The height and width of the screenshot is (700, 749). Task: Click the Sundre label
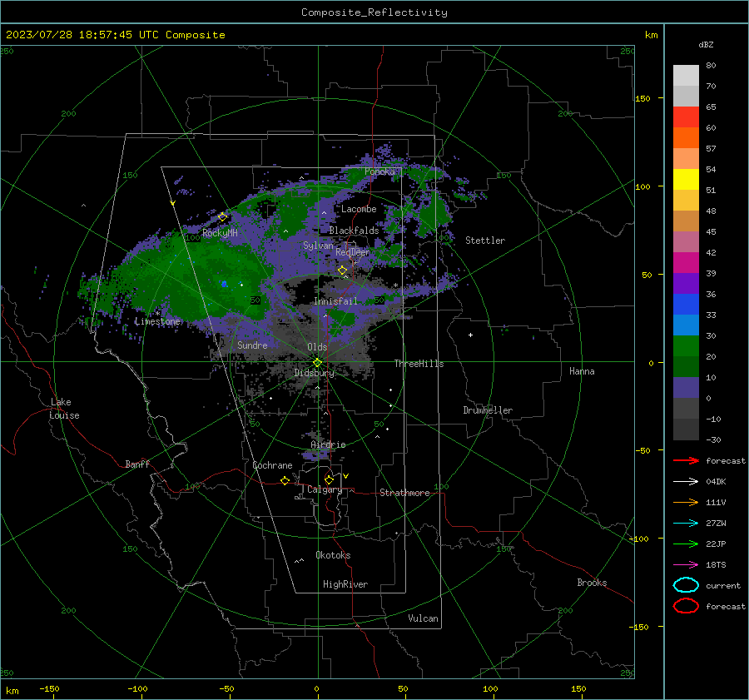tap(252, 345)
